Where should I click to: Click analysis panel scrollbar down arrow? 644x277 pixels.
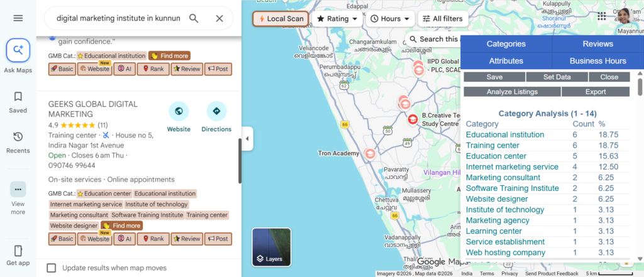click(x=640, y=259)
